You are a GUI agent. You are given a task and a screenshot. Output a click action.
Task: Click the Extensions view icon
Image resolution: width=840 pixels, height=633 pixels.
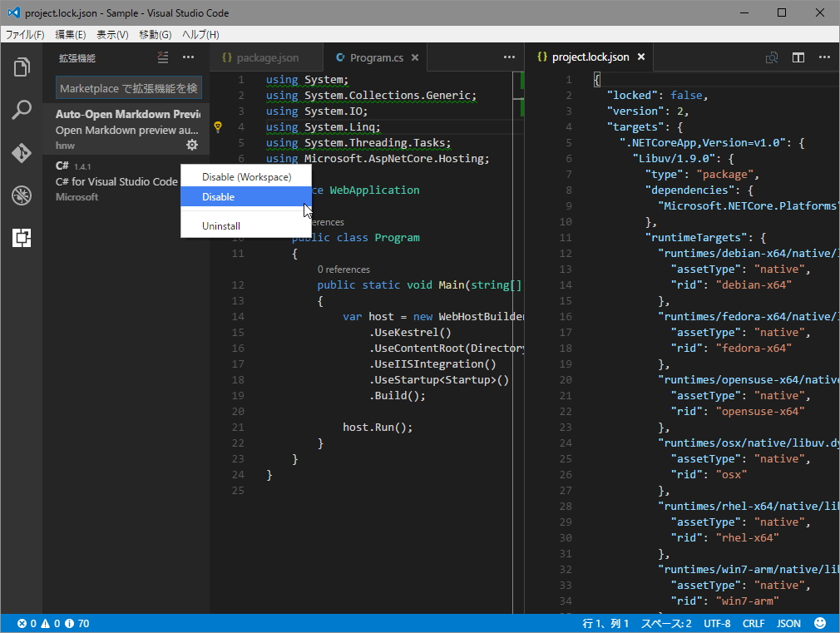coord(22,239)
